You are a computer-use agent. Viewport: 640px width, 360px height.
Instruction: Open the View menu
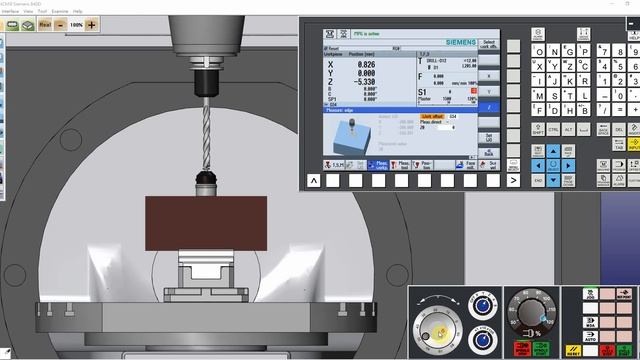tap(28, 11)
